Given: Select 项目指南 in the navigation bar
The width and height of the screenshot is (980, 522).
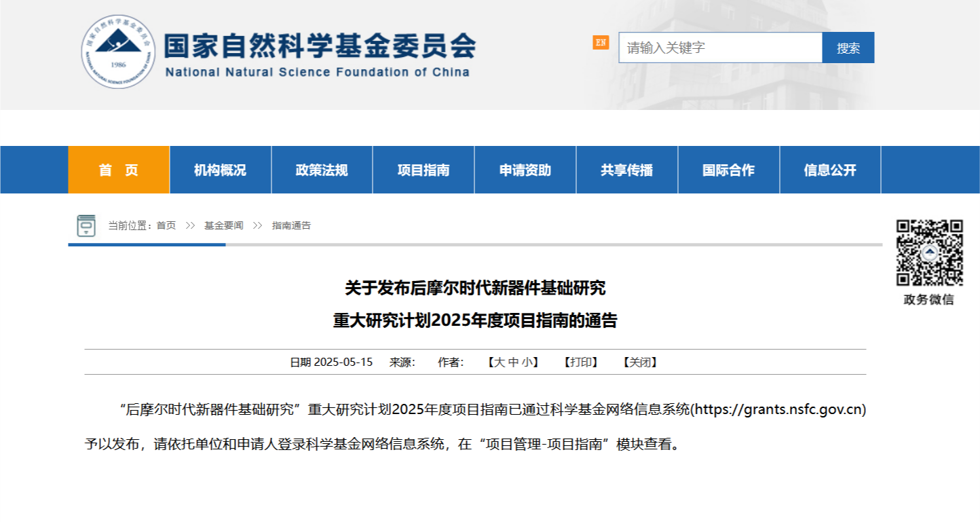Looking at the screenshot, I should 423,170.
